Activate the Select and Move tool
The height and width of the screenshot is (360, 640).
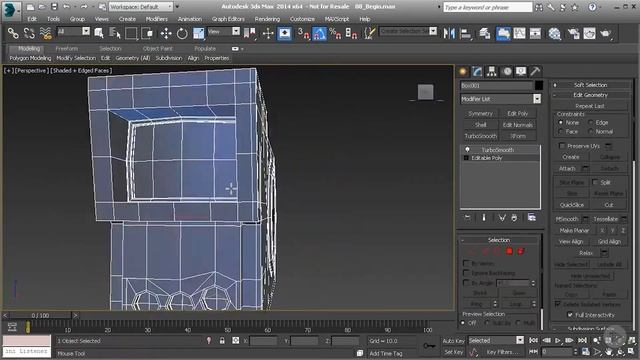point(166,33)
